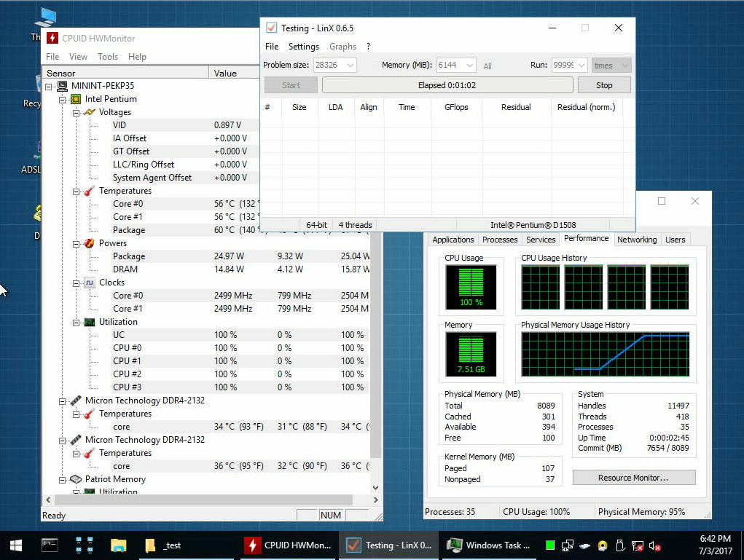Switch to the Services tab in Task Manager
This screenshot has height=560, width=744.
[x=541, y=240]
